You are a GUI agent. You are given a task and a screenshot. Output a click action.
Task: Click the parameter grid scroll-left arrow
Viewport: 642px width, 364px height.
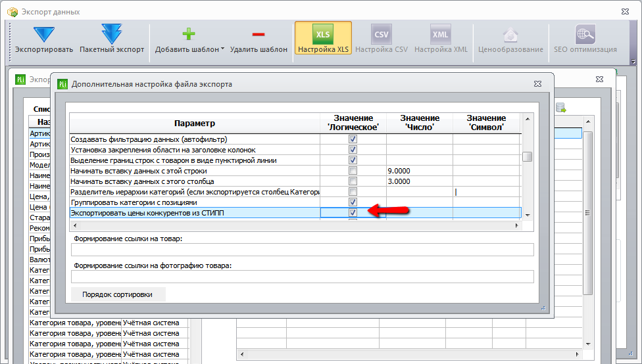tap(74, 225)
